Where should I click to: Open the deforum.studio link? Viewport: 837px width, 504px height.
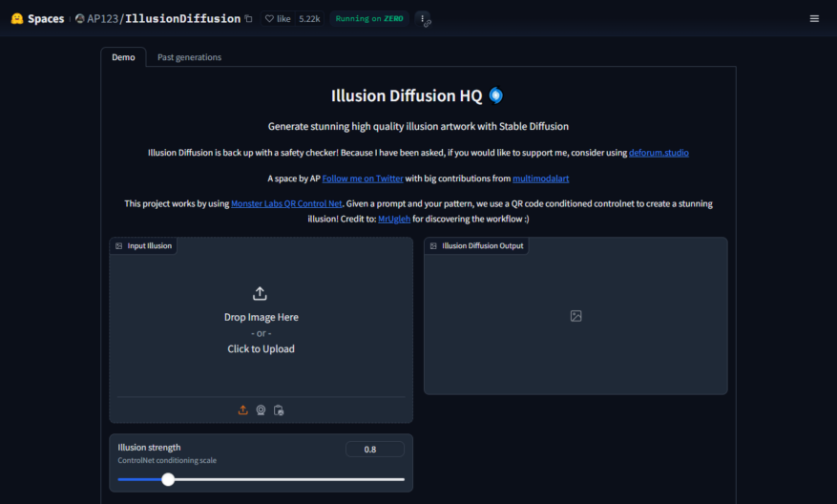[659, 153]
